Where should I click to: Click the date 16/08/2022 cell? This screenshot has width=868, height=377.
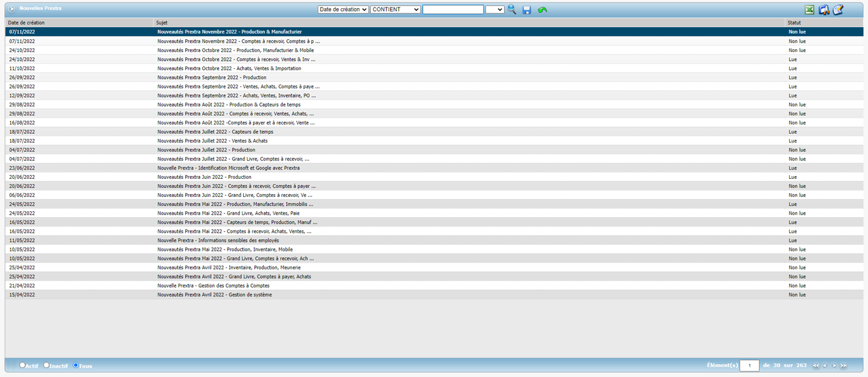coord(22,123)
